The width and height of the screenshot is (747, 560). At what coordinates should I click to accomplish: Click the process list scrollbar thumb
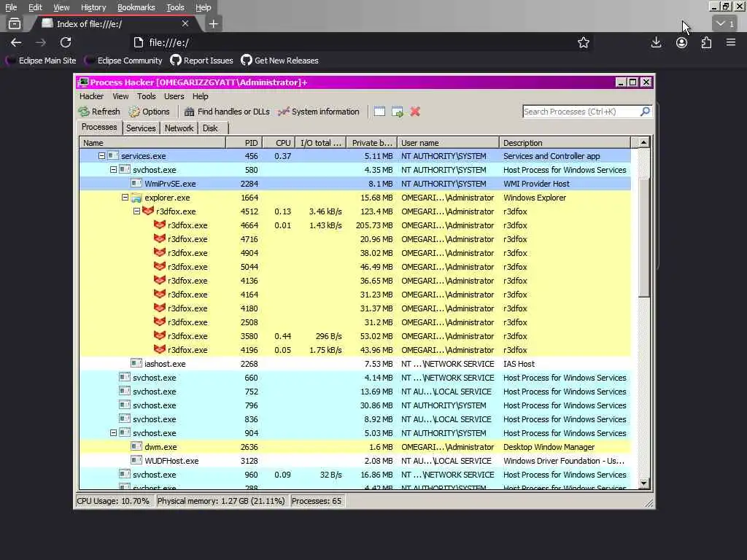[x=643, y=237]
